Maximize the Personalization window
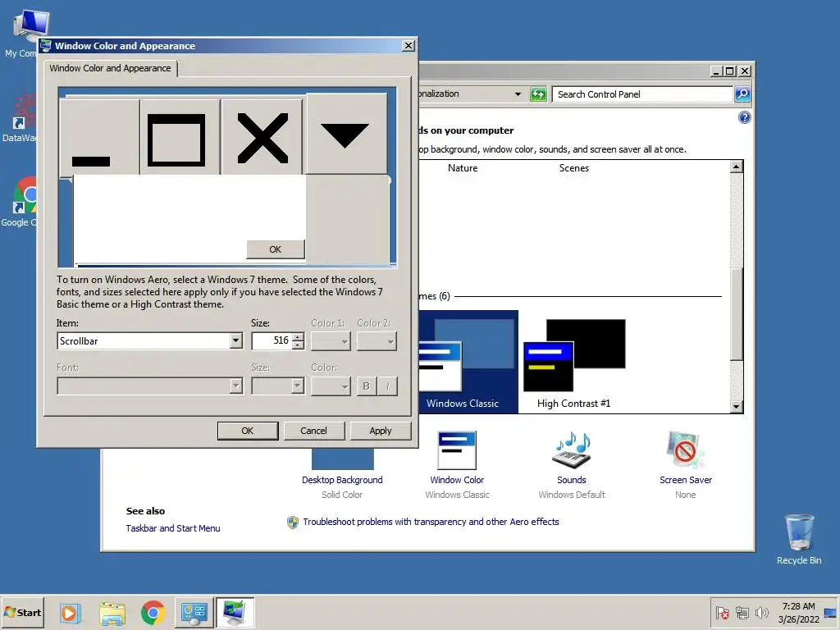This screenshot has width=840, height=630. tap(729, 71)
